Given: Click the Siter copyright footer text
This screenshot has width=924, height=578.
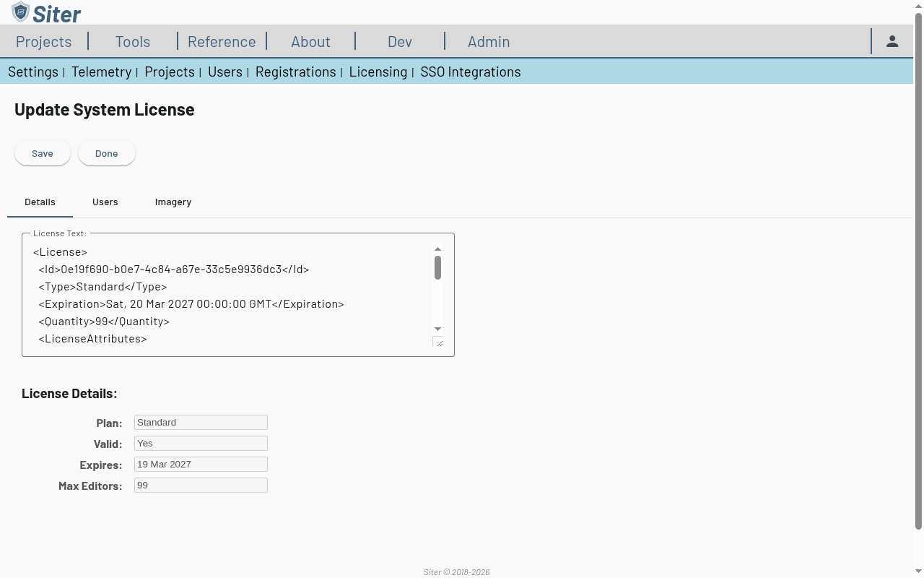Looking at the screenshot, I should tap(456, 572).
